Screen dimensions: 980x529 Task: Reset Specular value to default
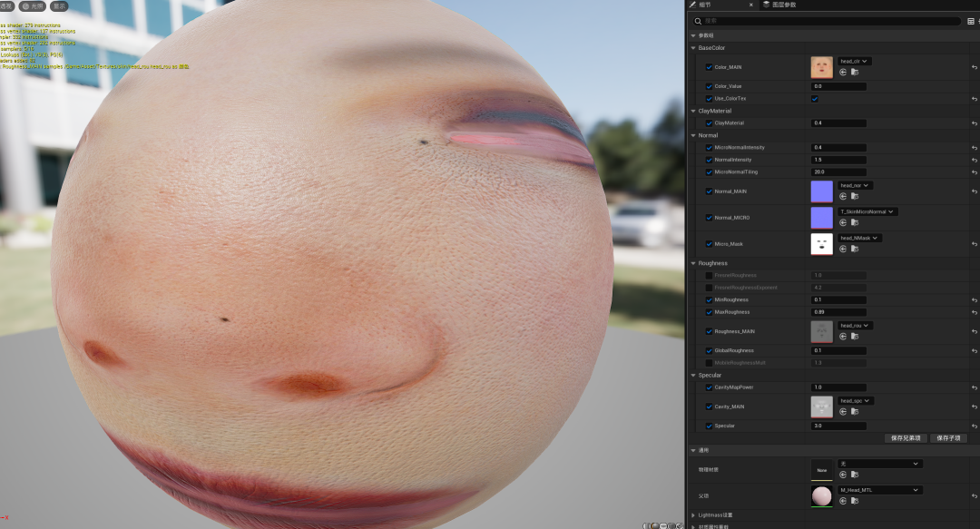pyautogui.click(x=975, y=426)
